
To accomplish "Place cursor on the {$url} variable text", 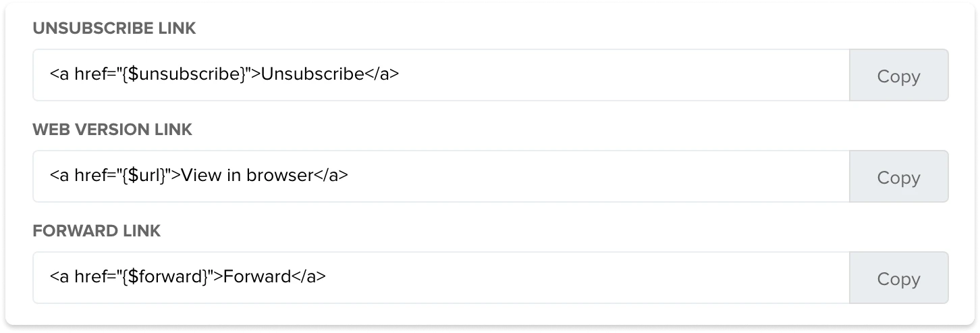I will point(145,176).
